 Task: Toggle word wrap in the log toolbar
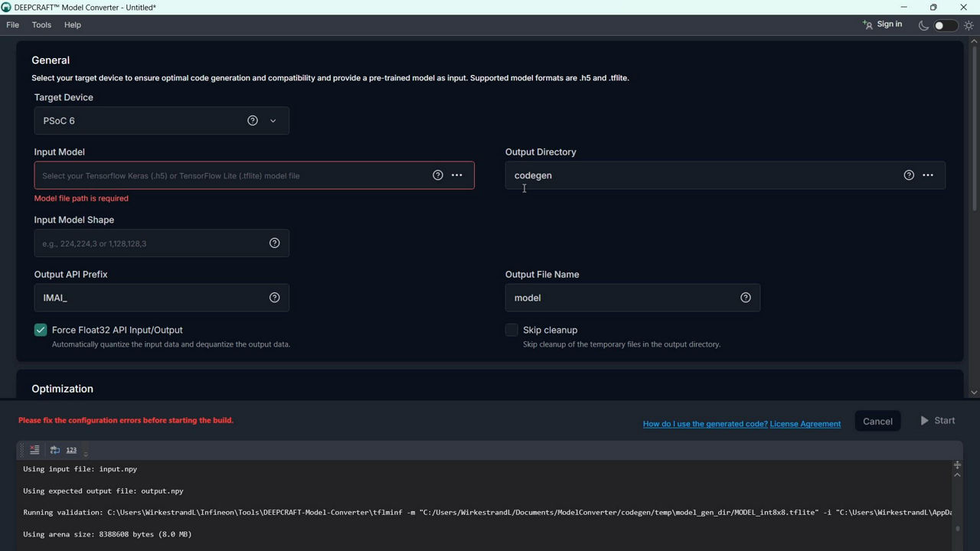tap(55, 450)
